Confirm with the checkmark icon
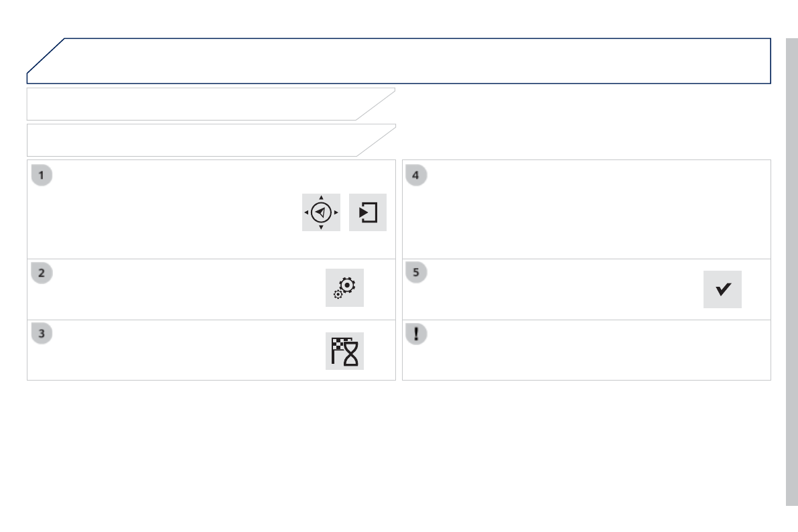Viewport: 798px width, 532px height. click(x=722, y=289)
